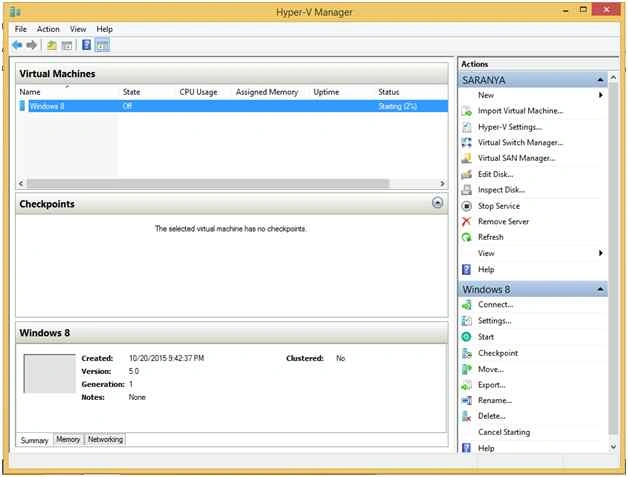The height and width of the screenshot is (477, 628).
Task: Switch to the Networking tab
Action: pyautogui.click(x=105, y=439)
